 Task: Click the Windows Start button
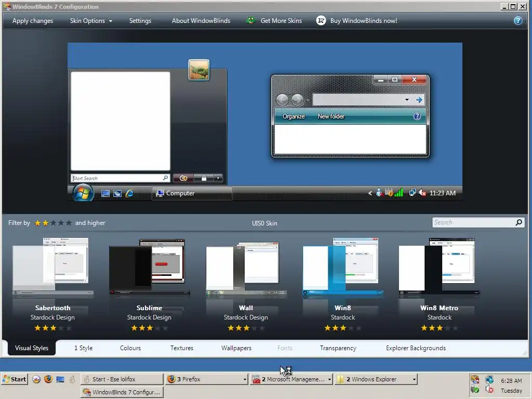click(14, 379)
